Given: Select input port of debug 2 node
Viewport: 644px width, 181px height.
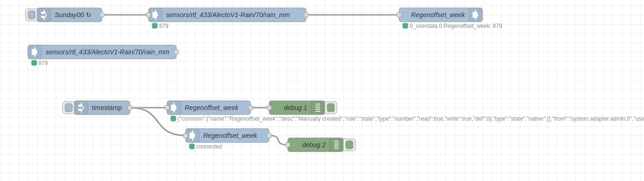Looking at the screenshot, I should pos(288,145).
